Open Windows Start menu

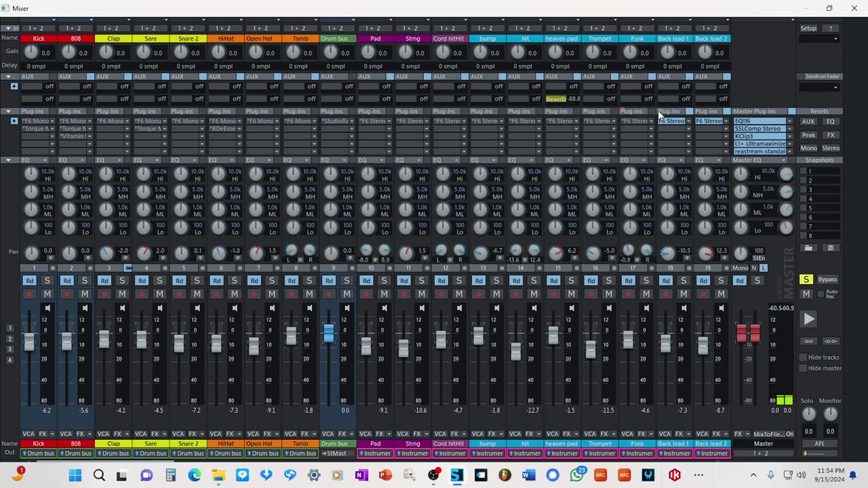75,475
